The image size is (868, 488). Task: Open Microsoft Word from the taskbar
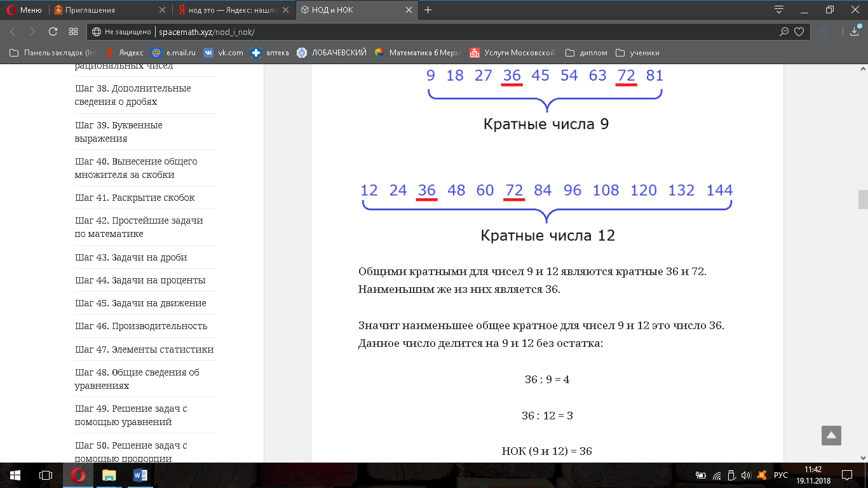(x=140, y=475)
